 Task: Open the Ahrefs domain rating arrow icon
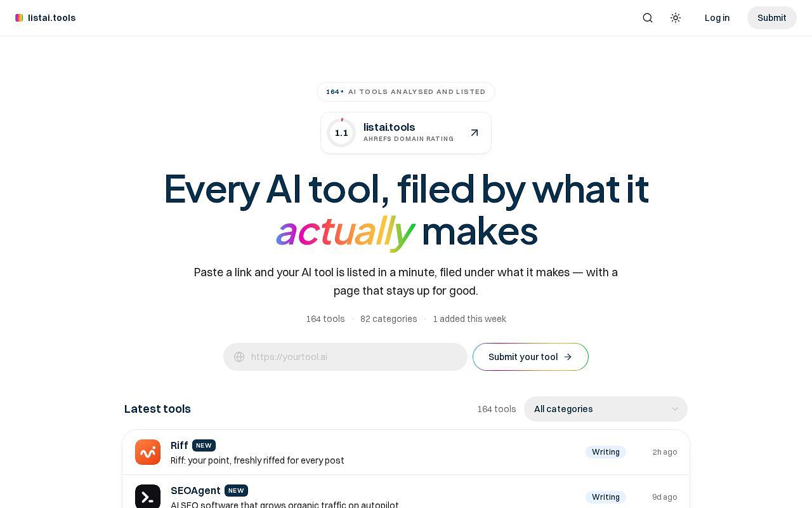coord(475,133)
